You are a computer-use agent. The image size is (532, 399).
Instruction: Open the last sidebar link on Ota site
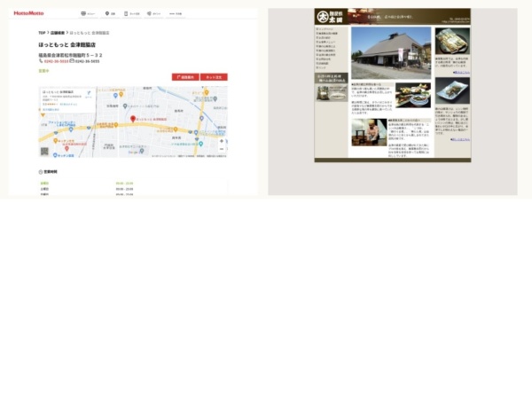click(321, 67)
